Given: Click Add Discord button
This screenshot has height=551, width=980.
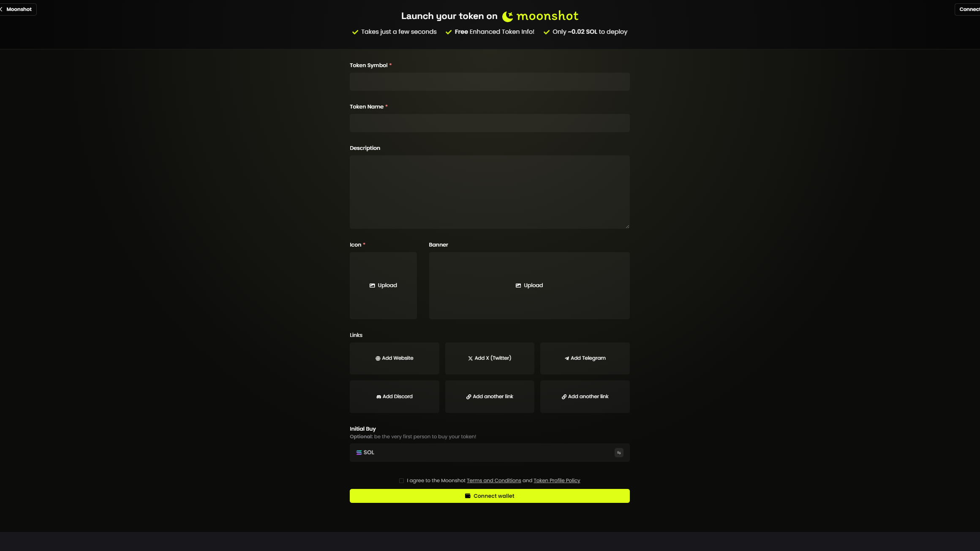Looking at the screenshot, I should pos(394,396).
